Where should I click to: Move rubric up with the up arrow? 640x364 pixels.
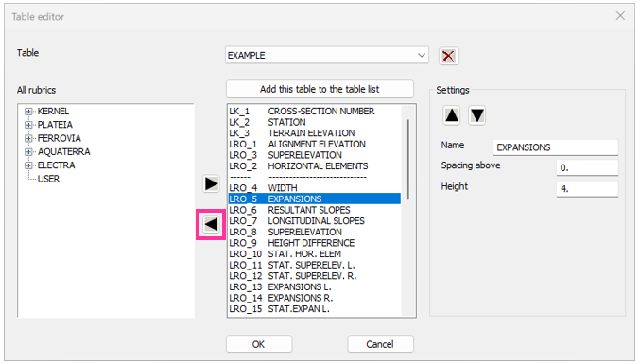pyautogui.click(x=452, y=115)
